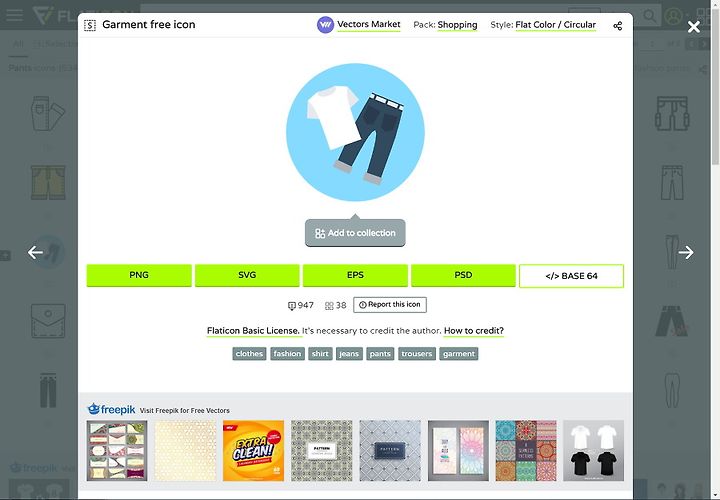Select the pants tag

point(380,354)
